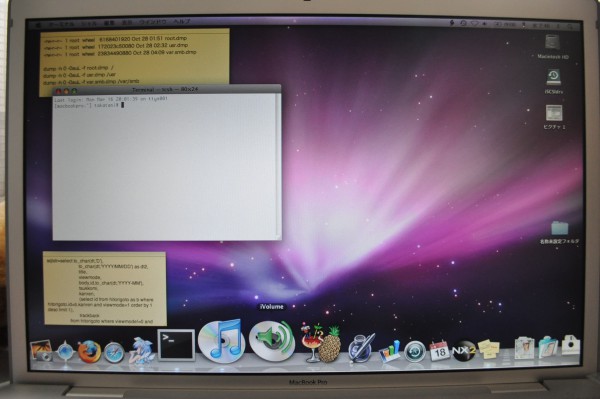Open the Terminal icon in the Dock
The height and width of the screenshot is (399, 600).
tap(176, 345)
